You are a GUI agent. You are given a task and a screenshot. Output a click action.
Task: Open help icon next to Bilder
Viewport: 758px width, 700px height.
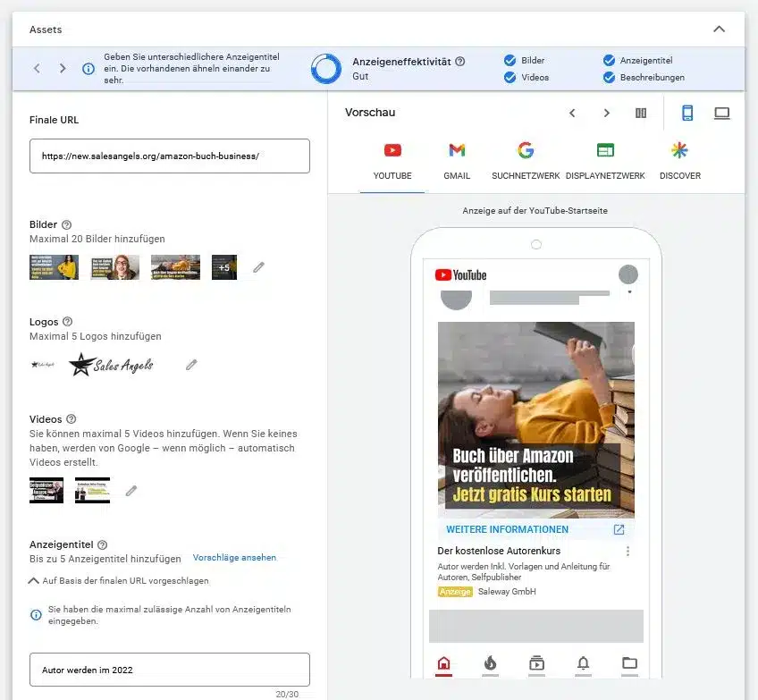tap(67, 224)
